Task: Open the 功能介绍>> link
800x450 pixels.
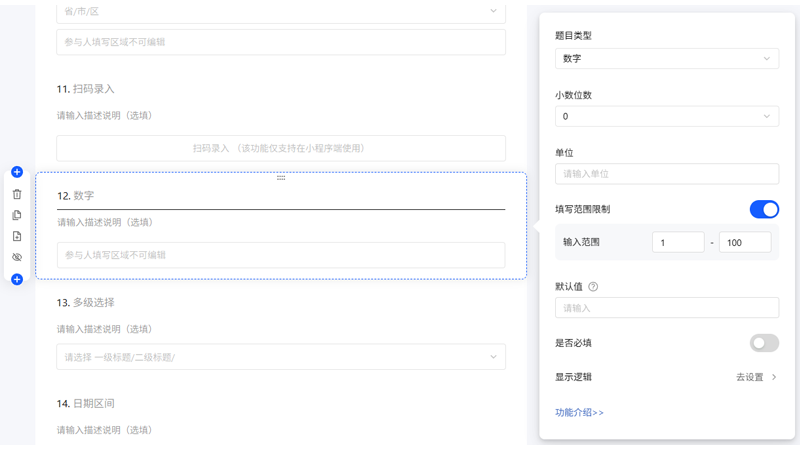Action: point(579,412)
